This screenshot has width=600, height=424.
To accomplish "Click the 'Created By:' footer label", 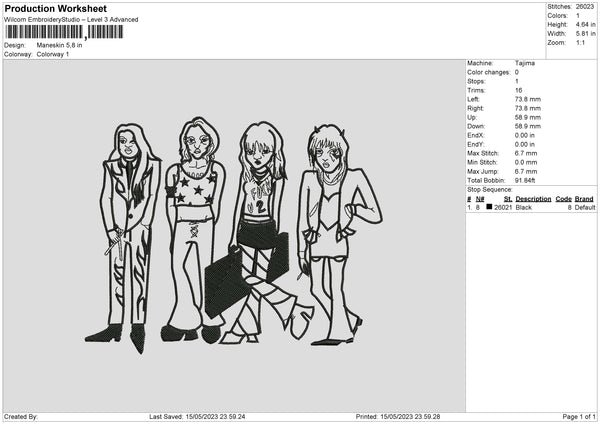I will click(21, 416).
